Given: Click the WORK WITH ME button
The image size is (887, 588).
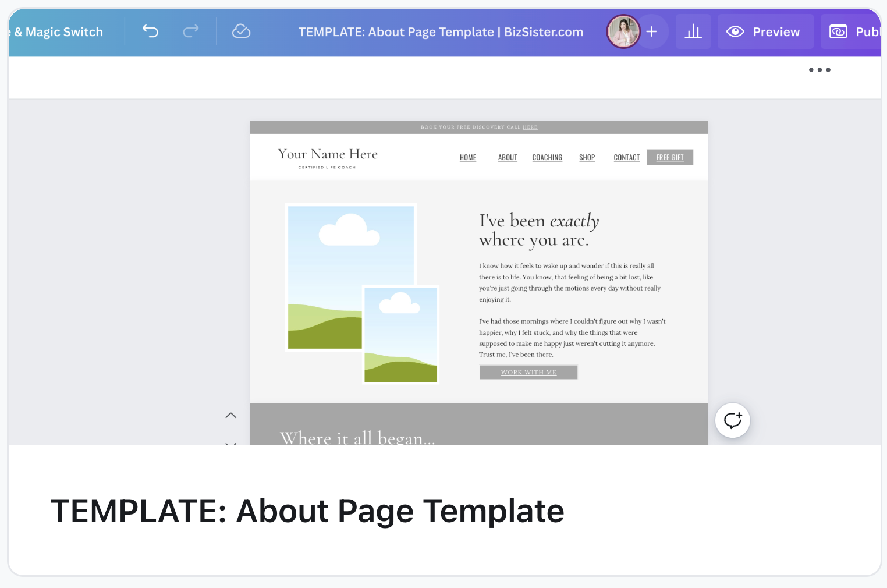Looking at the screenshot, I should pyautogui.click(x=528, y=373).
